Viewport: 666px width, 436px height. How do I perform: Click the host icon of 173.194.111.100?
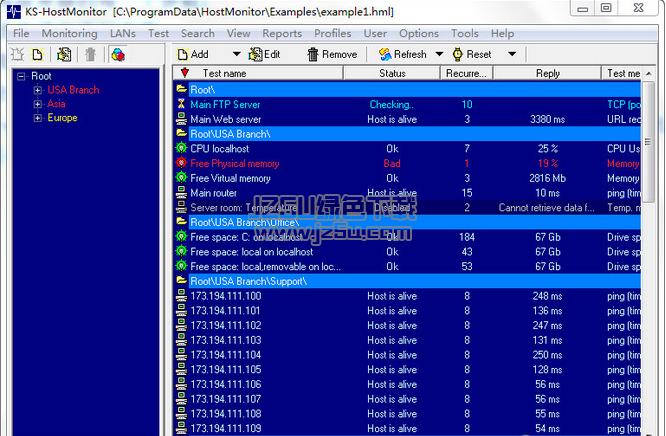[x=181, y=295]
